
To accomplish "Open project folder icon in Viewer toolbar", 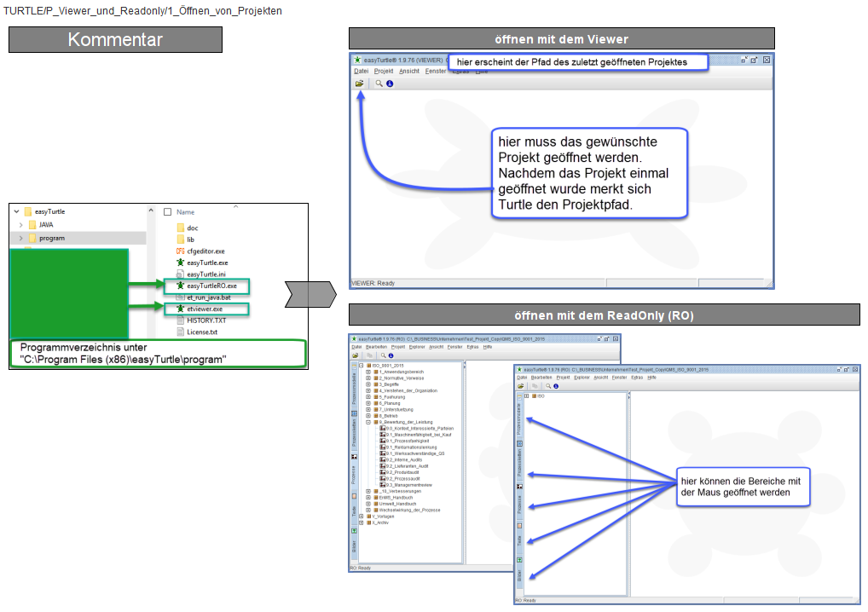I will pyautogui.click(x=359, y=84).
